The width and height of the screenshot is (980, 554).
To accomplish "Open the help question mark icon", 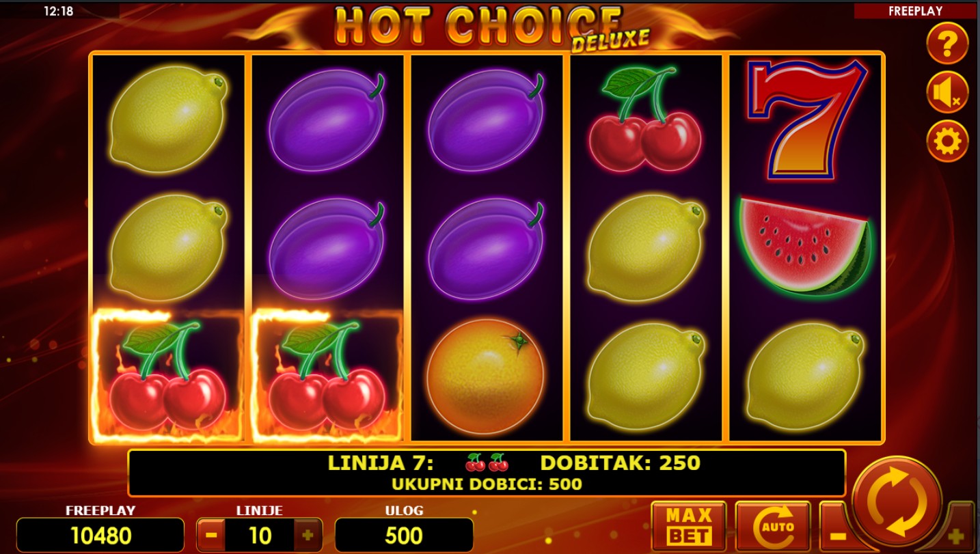I will pos(947,44).
